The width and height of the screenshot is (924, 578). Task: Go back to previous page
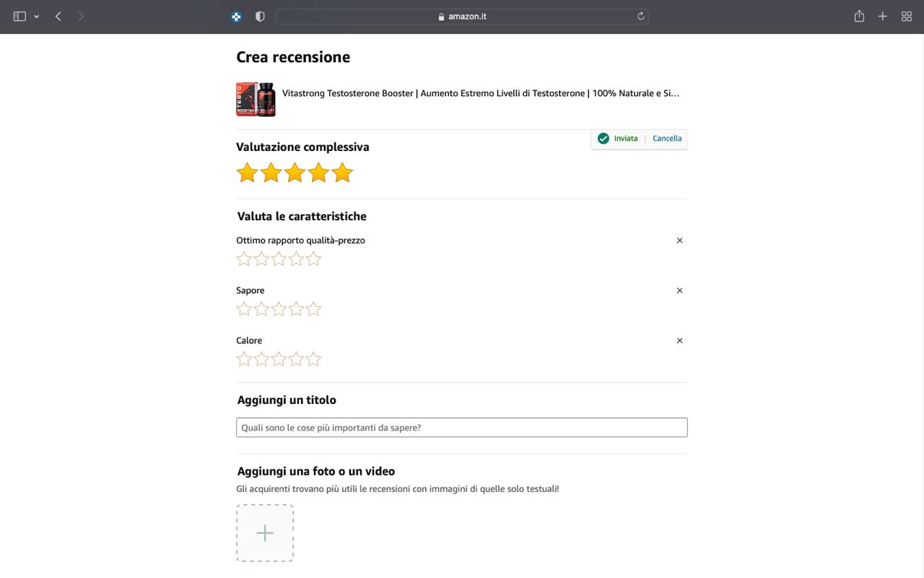pos(58,17)
